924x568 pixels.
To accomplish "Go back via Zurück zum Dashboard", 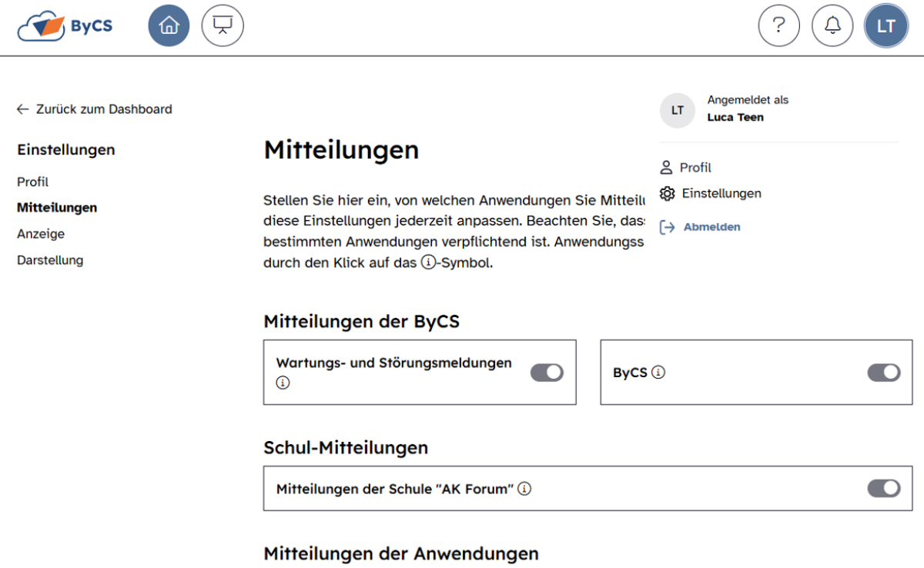I will point(95,109).
